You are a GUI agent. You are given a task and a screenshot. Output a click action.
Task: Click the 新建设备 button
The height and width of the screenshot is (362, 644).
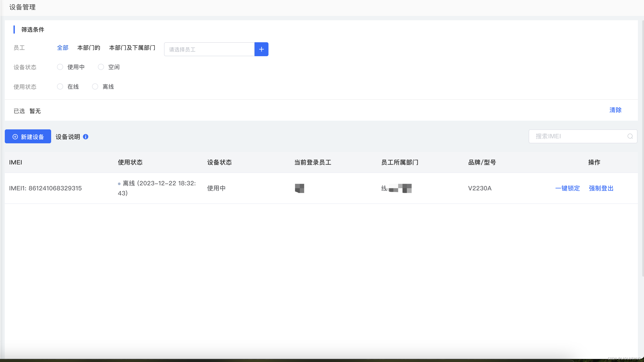(x=28, y=137)
